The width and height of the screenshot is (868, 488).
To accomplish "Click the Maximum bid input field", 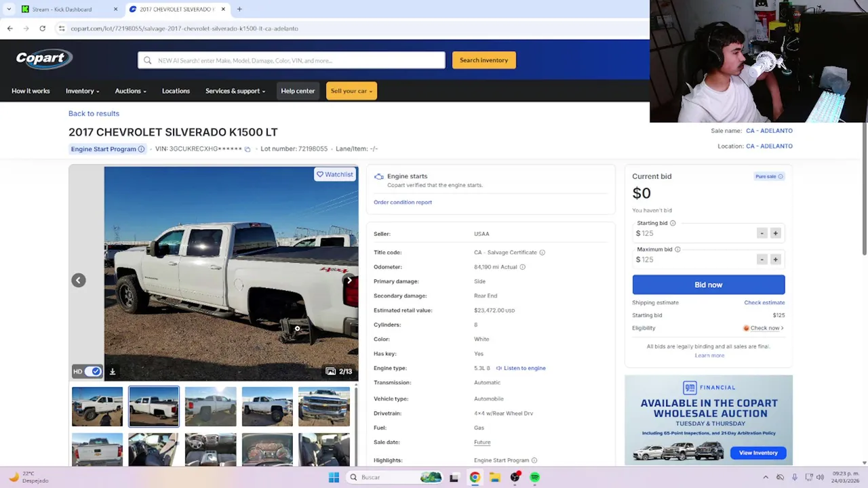I will (x=694, y=260).
